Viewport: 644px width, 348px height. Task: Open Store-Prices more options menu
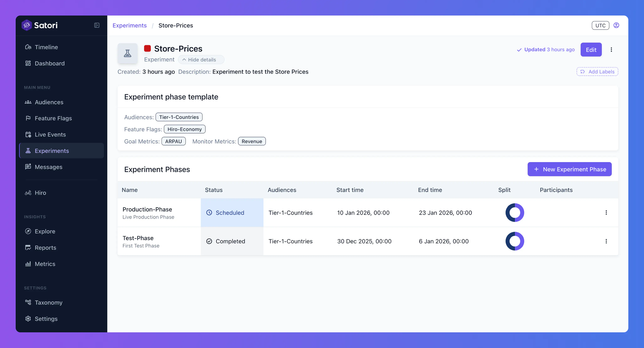(x=611, y=50)
